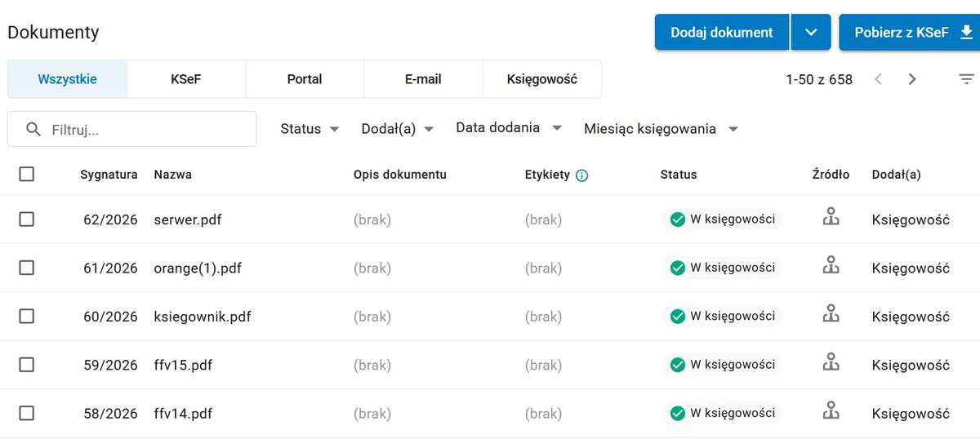Open the serwer.pdf document
The width and height of the screenshot is (980, 439).
[187, 219]
